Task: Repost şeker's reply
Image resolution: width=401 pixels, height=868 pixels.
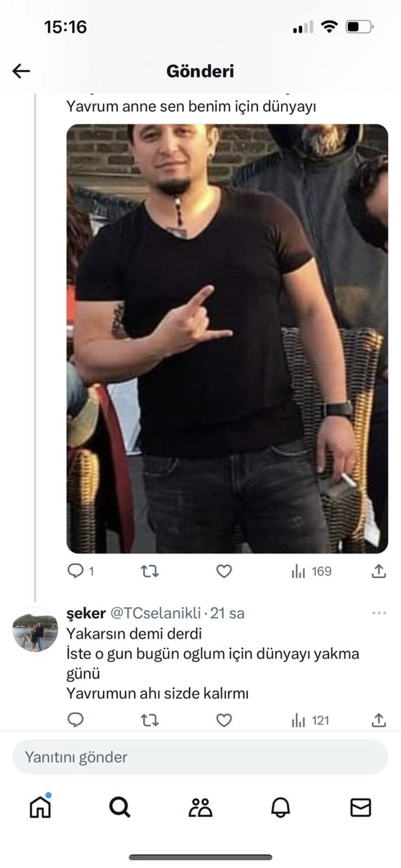Action: click(150, 721)
